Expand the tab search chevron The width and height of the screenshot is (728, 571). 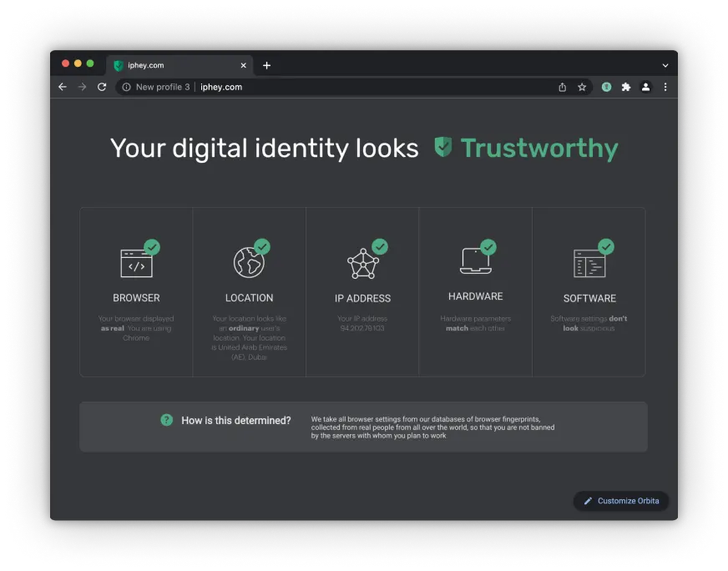(665, 65)
